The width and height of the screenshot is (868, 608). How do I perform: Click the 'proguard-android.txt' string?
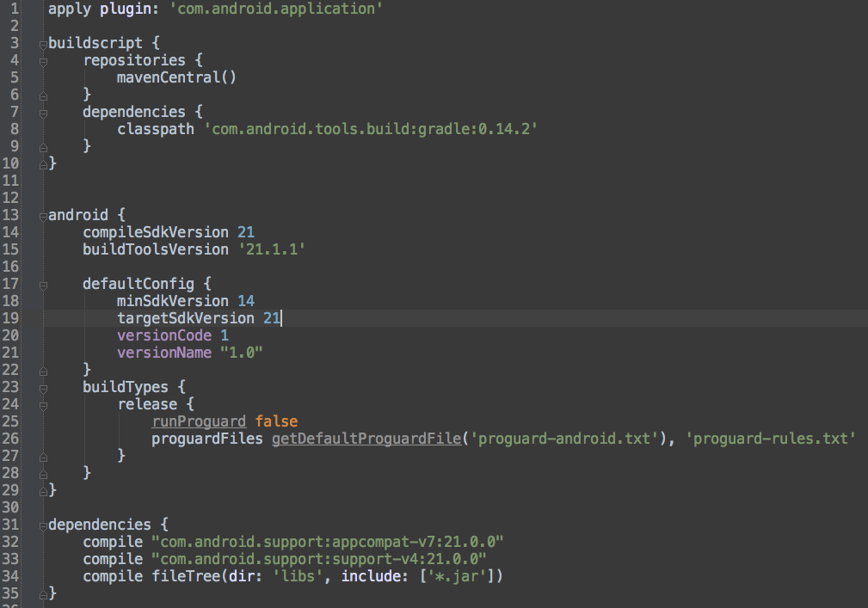point(564,439)
